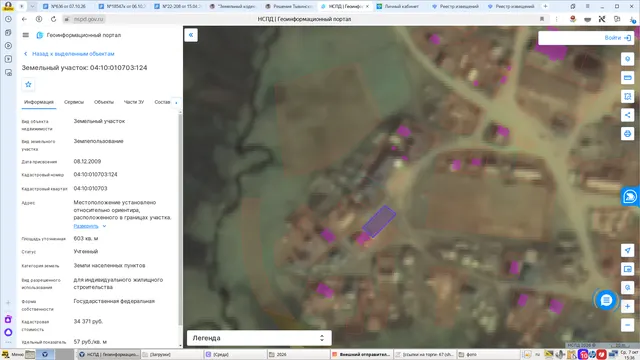640x360 pixels.
Task: Switch to the Объекты tab
Action: coord(104,102)
